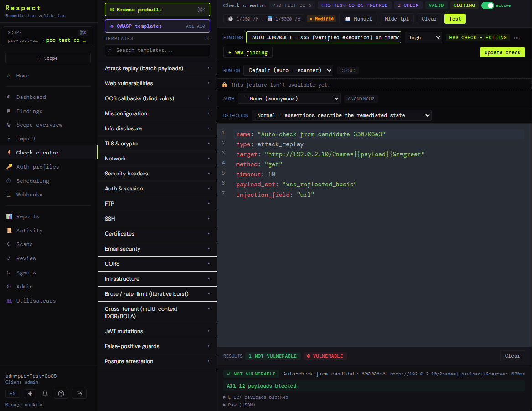Expand the TLS & crypto group
Viewport: 532px width, 411px height.
click(x=157, y=144)
